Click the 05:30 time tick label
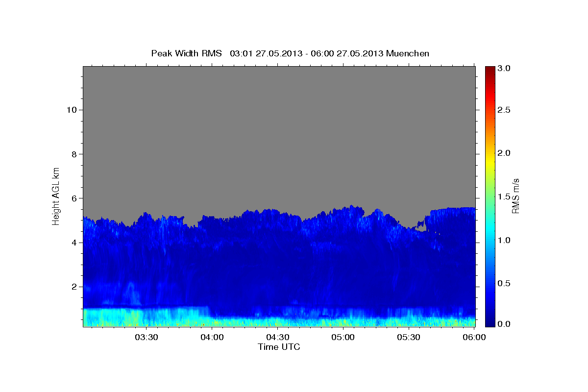The image size is (588, 392). tap(409, 337)
